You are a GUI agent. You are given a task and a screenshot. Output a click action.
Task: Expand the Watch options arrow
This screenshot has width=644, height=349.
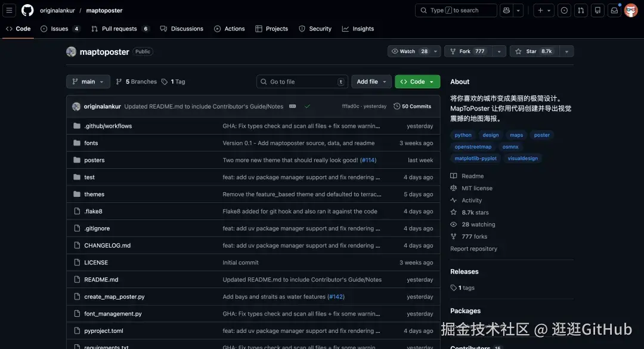click(x=435, y=51)
